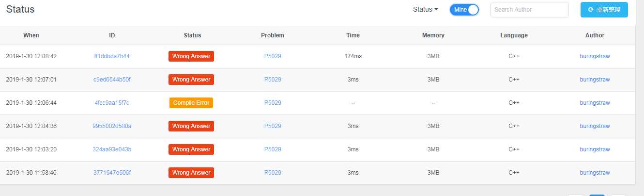Open submission ID 4fcc9aa15f7c
Image resolution: width=644 pixels, height=196 pixels.
point(112,103)
